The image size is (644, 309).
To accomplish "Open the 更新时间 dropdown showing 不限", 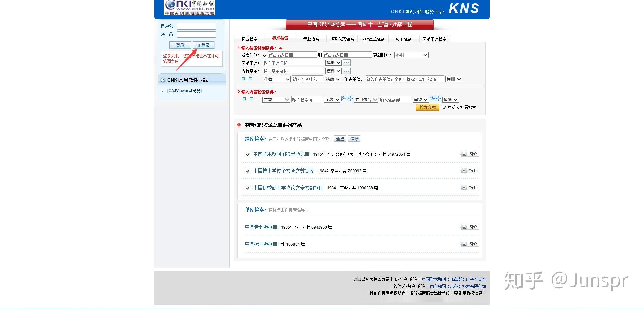I will click(411, 55).
